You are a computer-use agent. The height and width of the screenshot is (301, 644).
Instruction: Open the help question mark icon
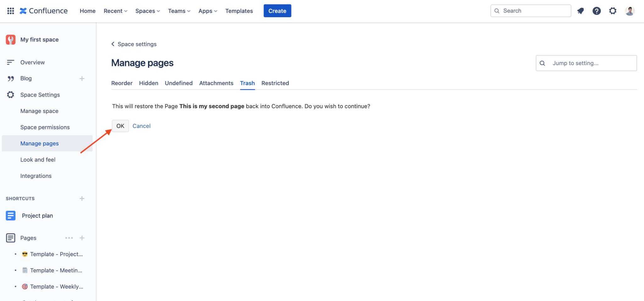point(597,10)
